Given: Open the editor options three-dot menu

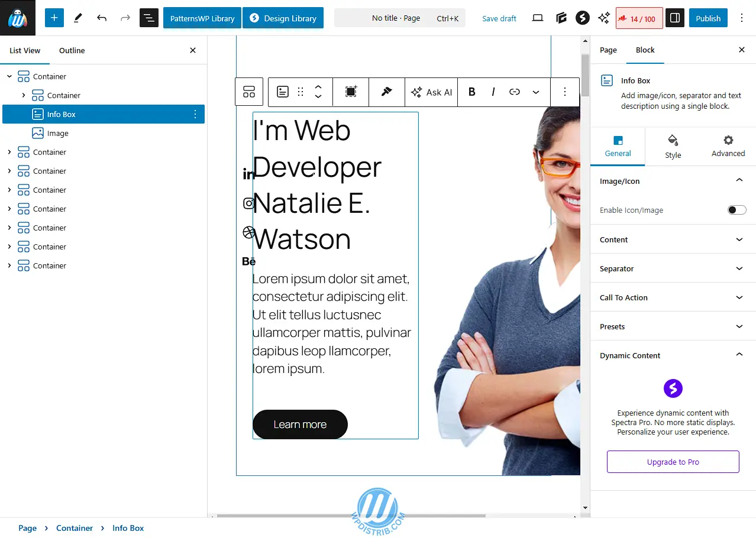Looking at the screenshot, I should [x=742, y=18].
